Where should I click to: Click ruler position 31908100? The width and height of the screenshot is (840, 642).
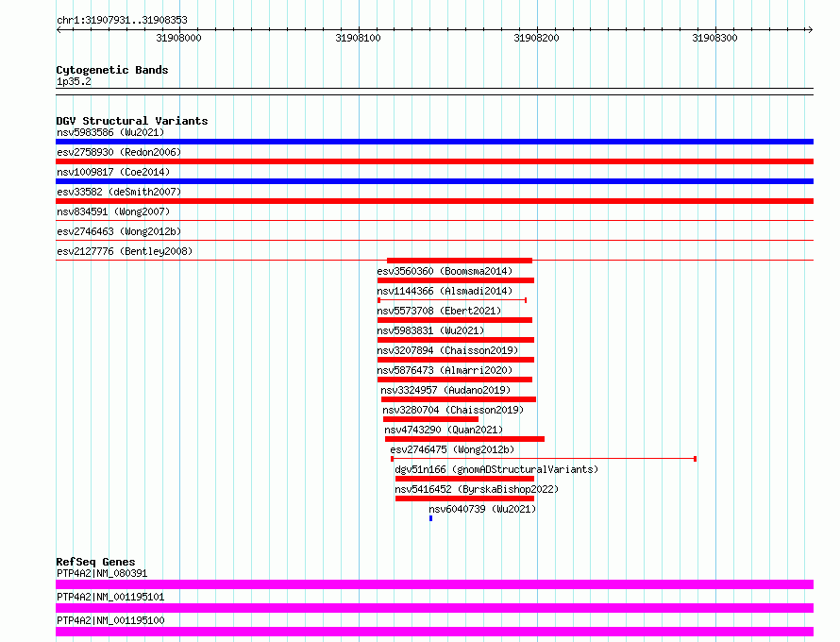[x=358, y=38]
